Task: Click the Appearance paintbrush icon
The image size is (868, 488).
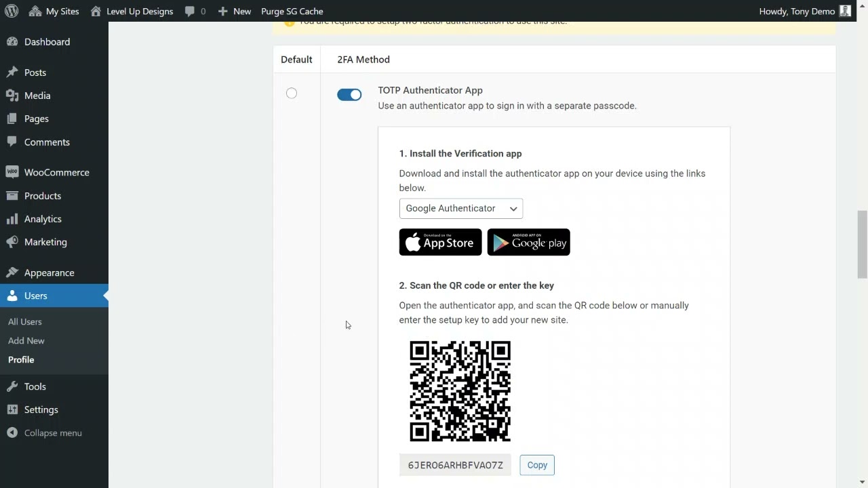Action: click(12, 272)
